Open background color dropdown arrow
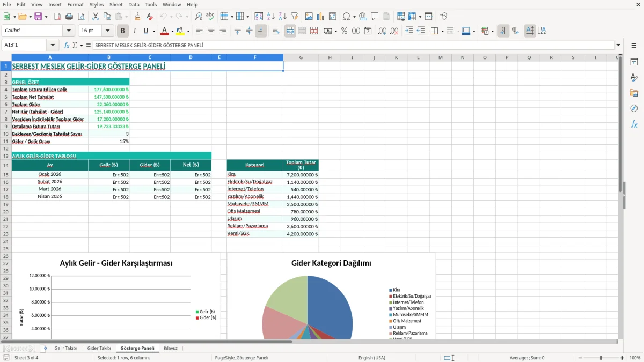The height and width of the screenshot is (362, 644). [x=188, y=31]
